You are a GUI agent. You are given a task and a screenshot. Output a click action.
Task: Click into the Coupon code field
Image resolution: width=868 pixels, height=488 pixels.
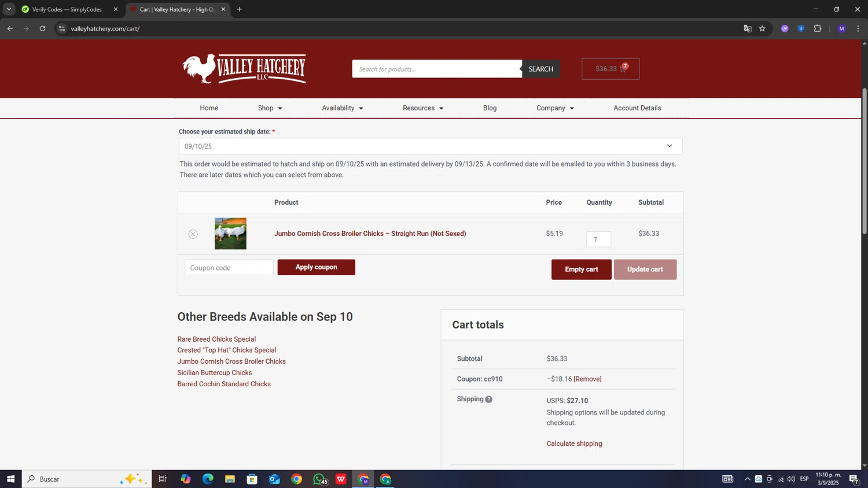(229, 268)
